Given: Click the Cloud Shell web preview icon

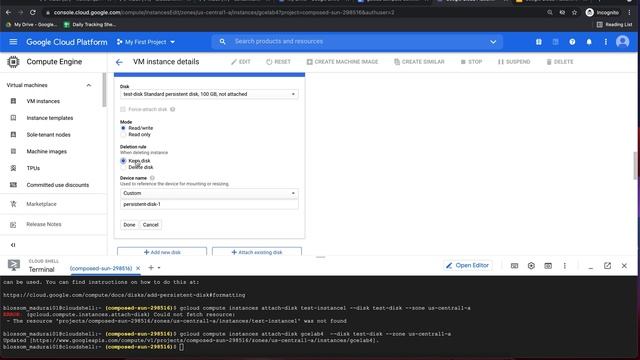Looking at the screenshot, I should 548,266.
